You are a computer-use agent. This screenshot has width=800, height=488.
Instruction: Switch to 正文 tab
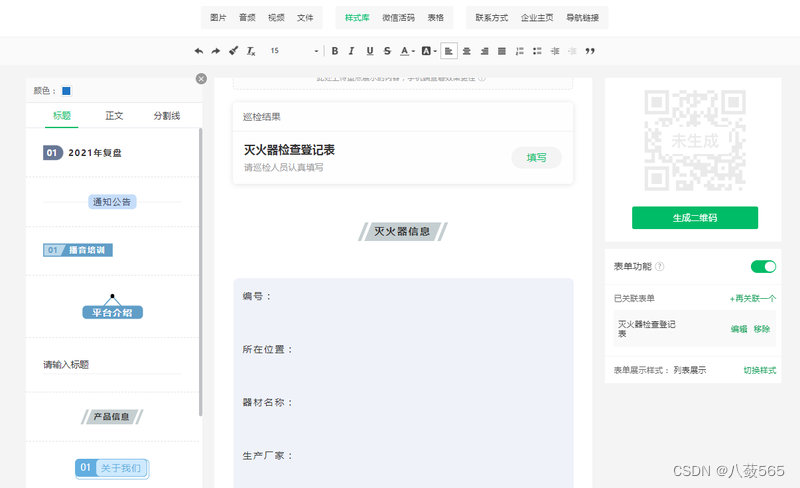coord(114,116)
